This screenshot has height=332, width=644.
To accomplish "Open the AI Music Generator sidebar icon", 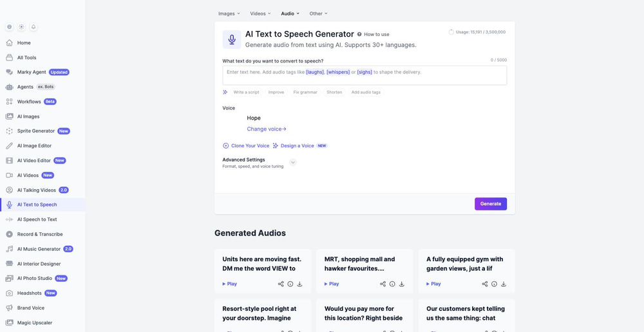I will [10, 249].
